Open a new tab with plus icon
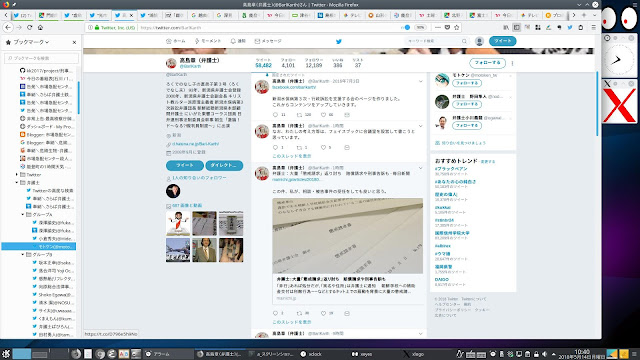640x360 pixels. [584, 15]
